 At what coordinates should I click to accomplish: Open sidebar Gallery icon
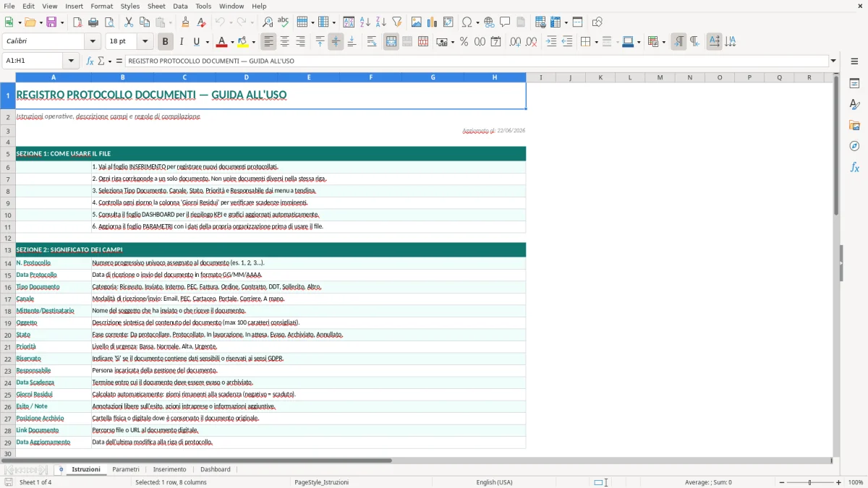pos(854,125)
